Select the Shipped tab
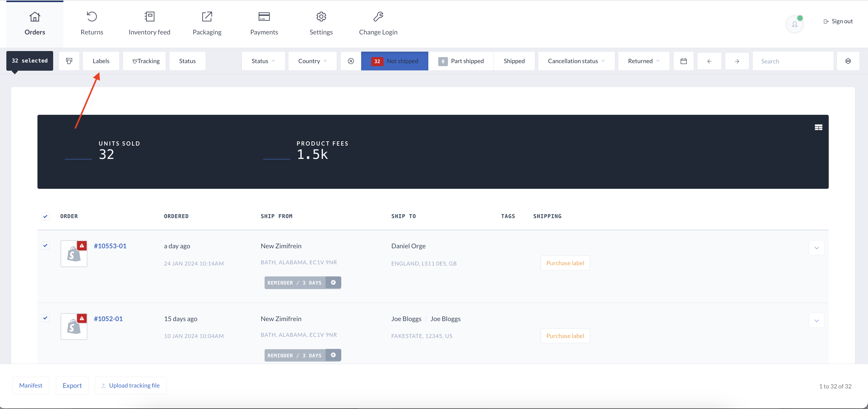Image resolution: width=868 pixels, height=409 pixels. pyautogui.click(x=514, y=61)
